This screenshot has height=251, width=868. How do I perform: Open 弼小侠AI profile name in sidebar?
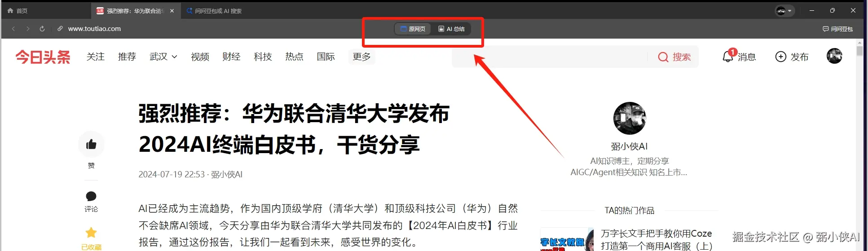click(x=629, y=146)
